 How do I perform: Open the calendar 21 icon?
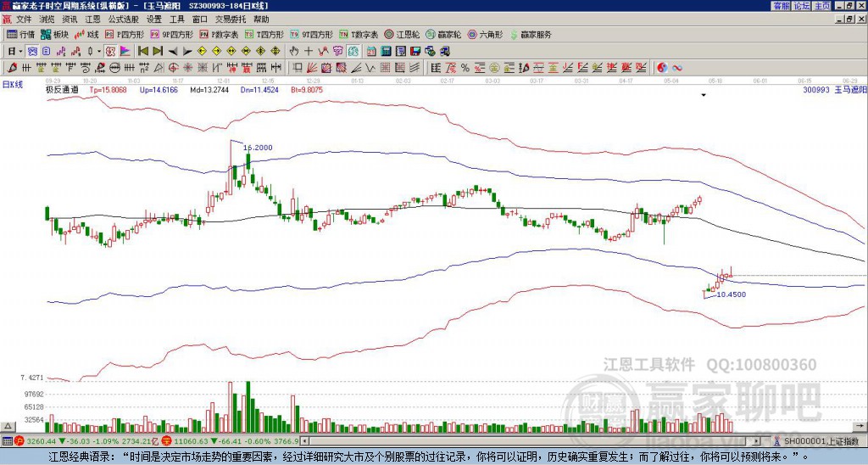tap(371, 51)
